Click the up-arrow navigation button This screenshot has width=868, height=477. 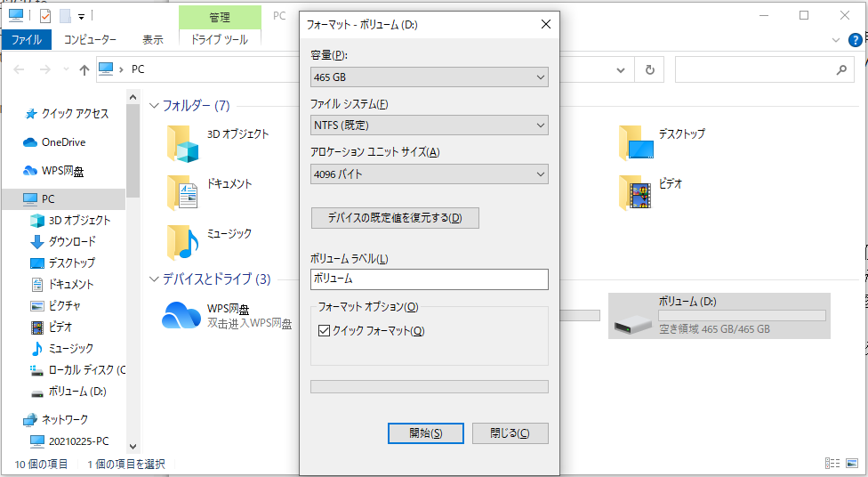click(x=84, y=69)
